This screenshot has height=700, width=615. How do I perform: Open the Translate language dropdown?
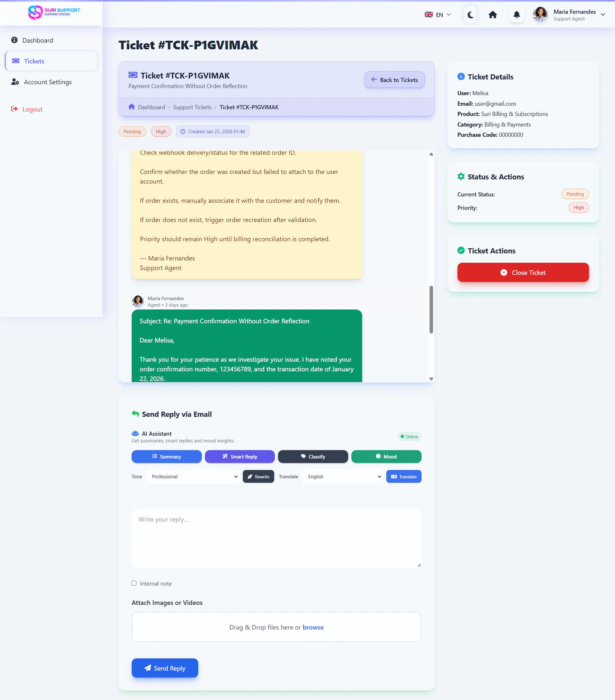pyautogui.click(x=342, y=477)
